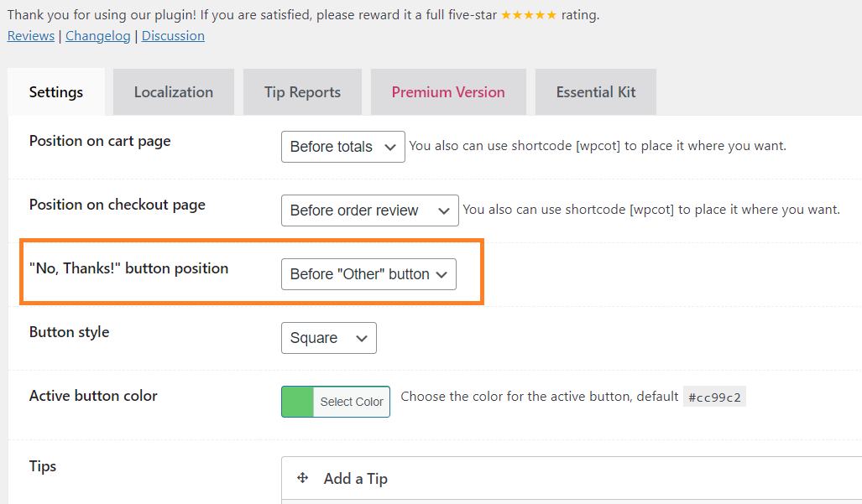Switch to the Localization tab
Image resolution: width=862 pixels, height=504 pixels.
pyautogui.click(x=174, y=92)
